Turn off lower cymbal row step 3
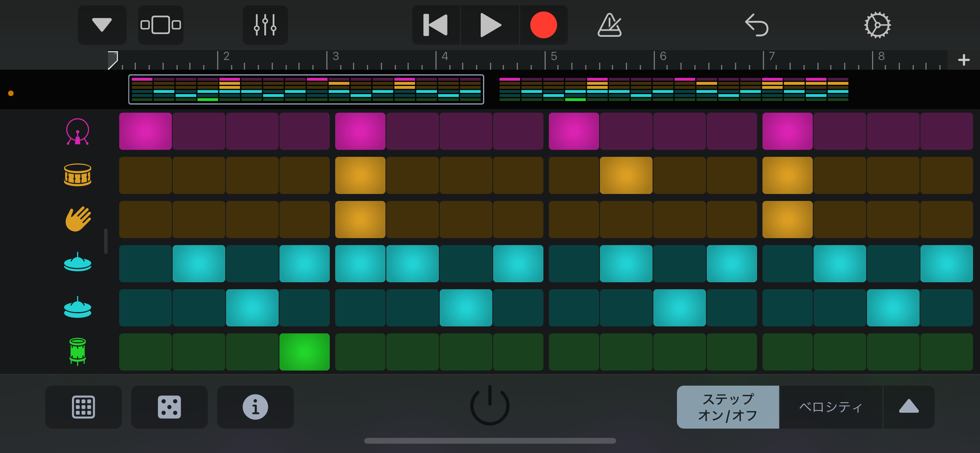The height and width of the screenshot is (453, 980). tap(252, 308)
